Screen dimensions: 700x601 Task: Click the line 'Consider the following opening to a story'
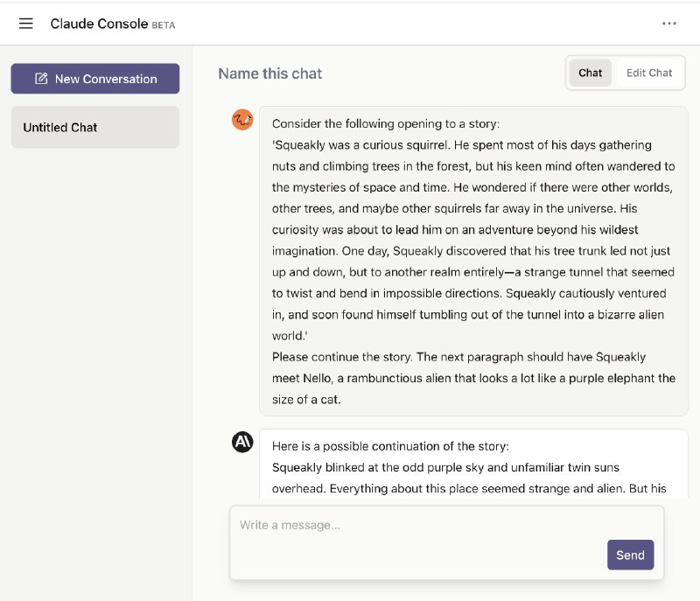[386, 123]
